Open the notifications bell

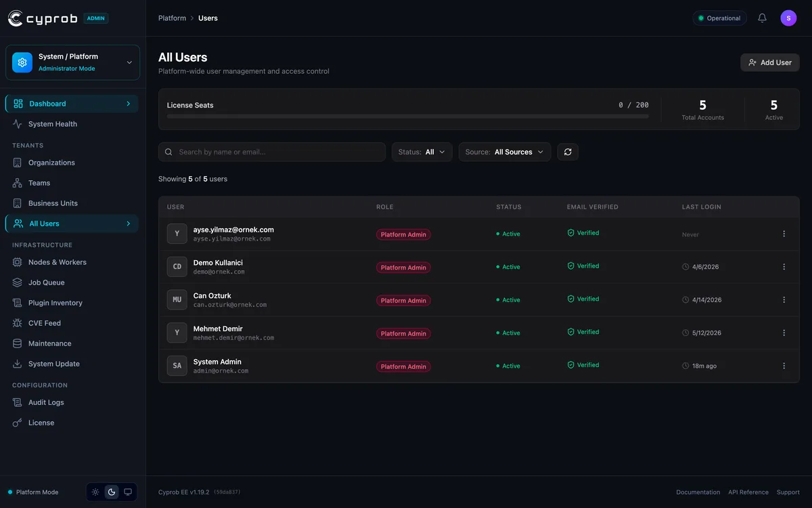[762, 18]
